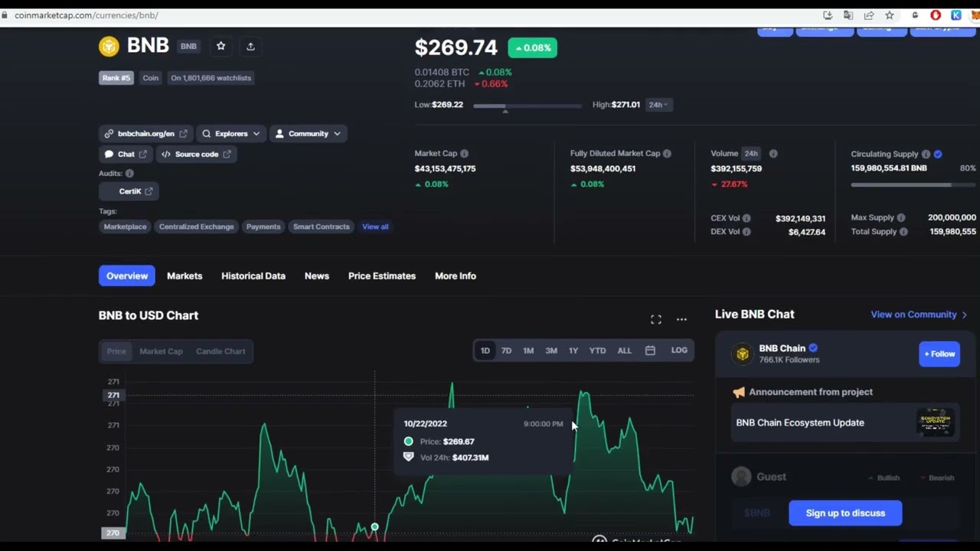Screen dimensions: 980x551
Task: Click browser translate page icon
Action: pyautogui.click(x=848, y=15)
